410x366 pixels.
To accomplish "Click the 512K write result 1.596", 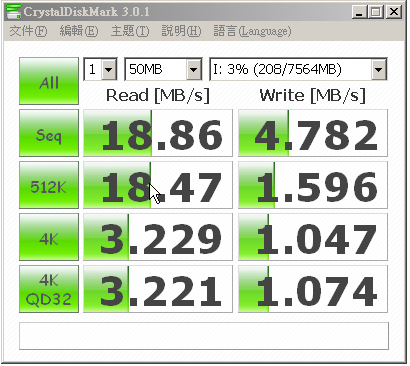I will tap(313, 185).
